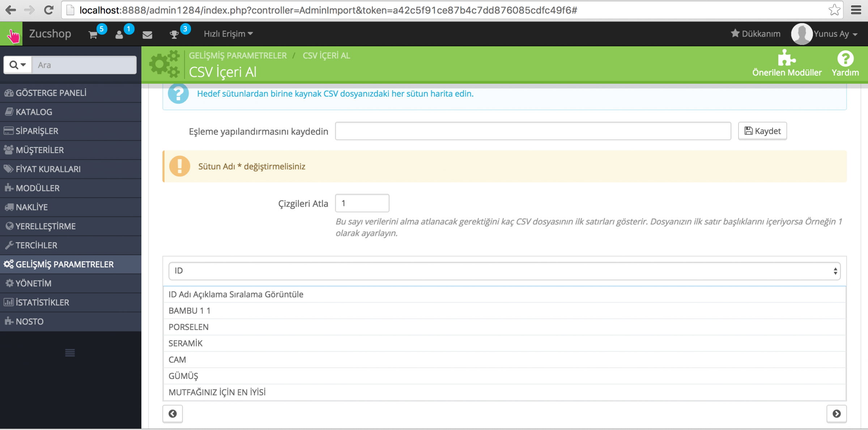Open search type dropdown magnifier

point(18,65)
